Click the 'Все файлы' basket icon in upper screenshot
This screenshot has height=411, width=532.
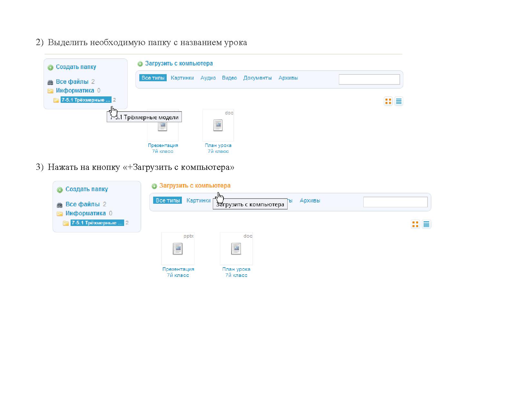point(50,82)
